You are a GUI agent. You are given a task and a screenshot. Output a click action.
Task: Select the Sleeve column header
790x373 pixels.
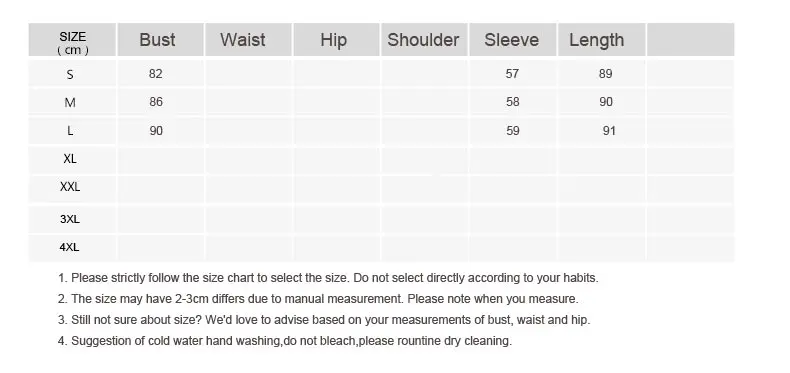pos(513,40)
